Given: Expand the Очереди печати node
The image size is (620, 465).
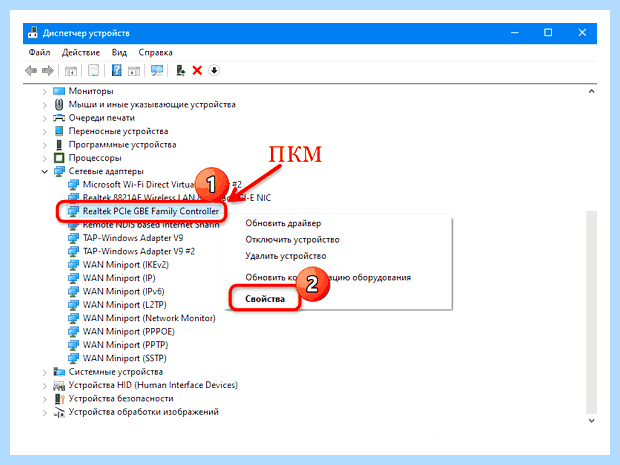Looking at the screenshot, I should coord(44,119).
